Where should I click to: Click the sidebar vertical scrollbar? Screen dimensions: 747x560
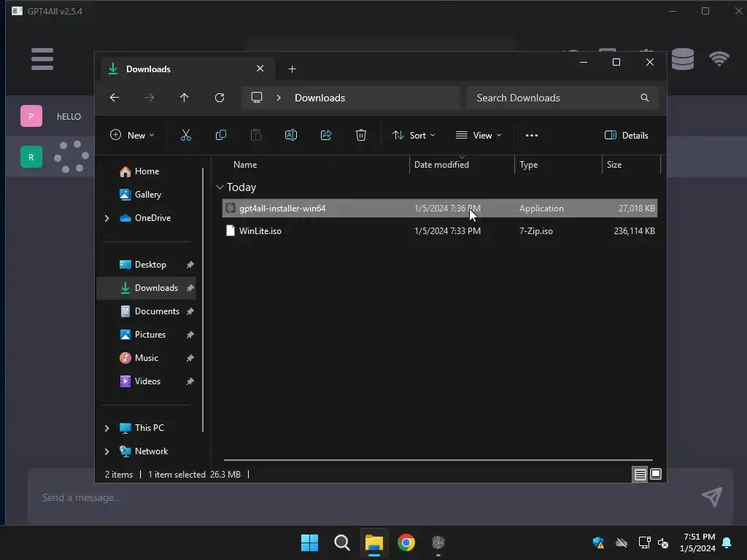(x=203, y=300)
